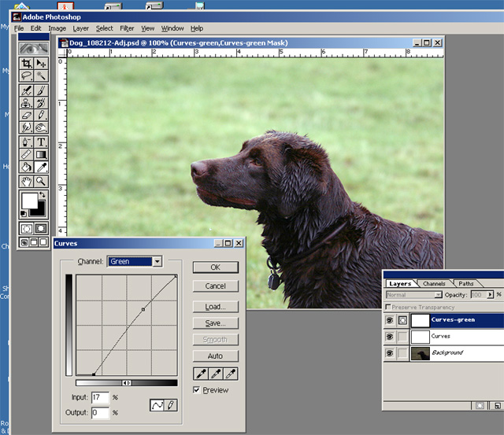This screenshot has width=504, height=435.
Task: Click new layer icon in Layers palette
Action: 497,406
